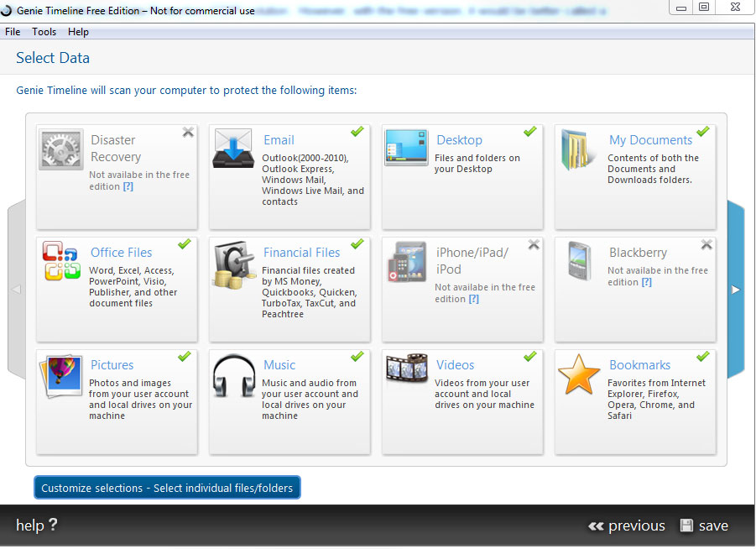The image size is (756, 549).
Task: Toggle the Bookmarks checkmark
Action: (703, 357)
